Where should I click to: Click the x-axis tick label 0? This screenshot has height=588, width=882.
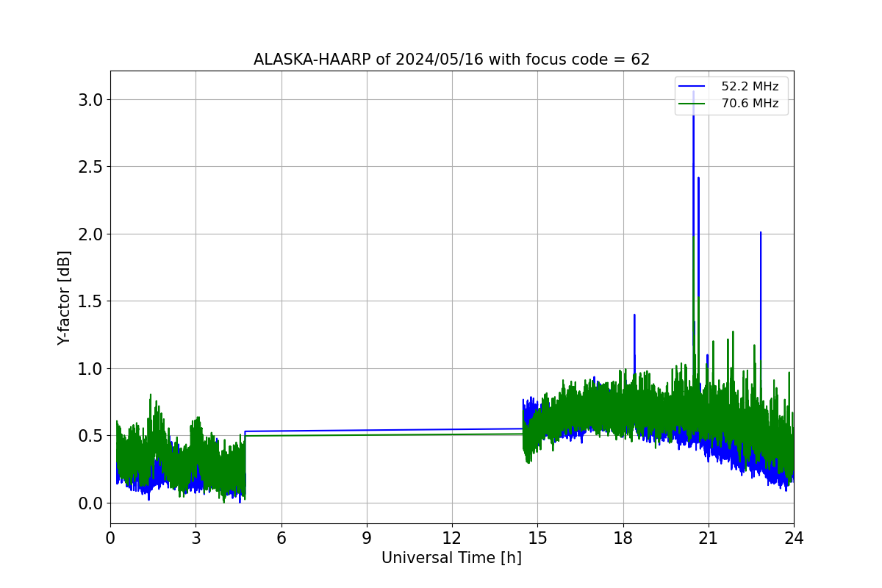point(110,538)
